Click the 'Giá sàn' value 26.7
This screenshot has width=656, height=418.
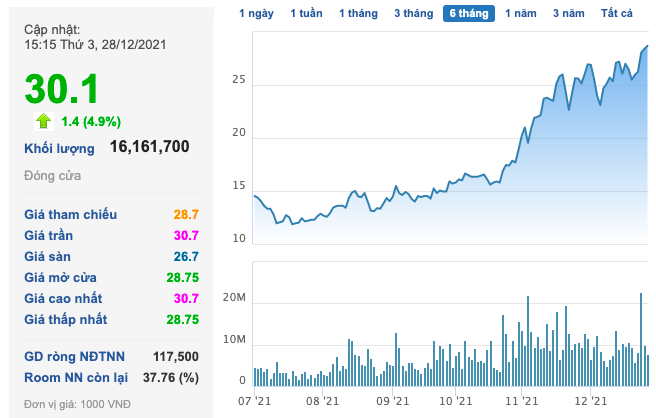(x=184, y=256)
